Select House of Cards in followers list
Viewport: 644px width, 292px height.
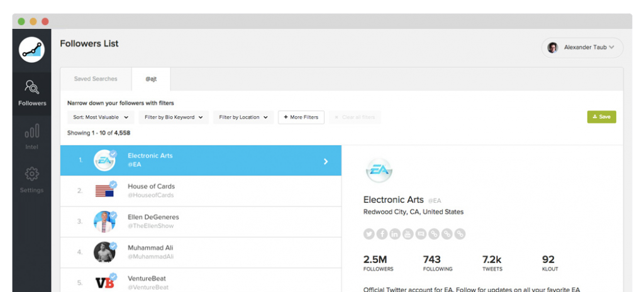coord(201,191)
